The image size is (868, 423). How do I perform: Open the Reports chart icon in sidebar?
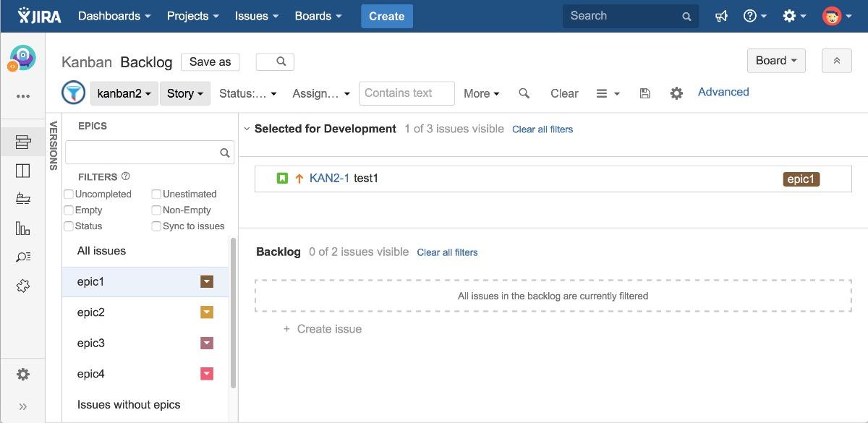(x=22, y=228)
